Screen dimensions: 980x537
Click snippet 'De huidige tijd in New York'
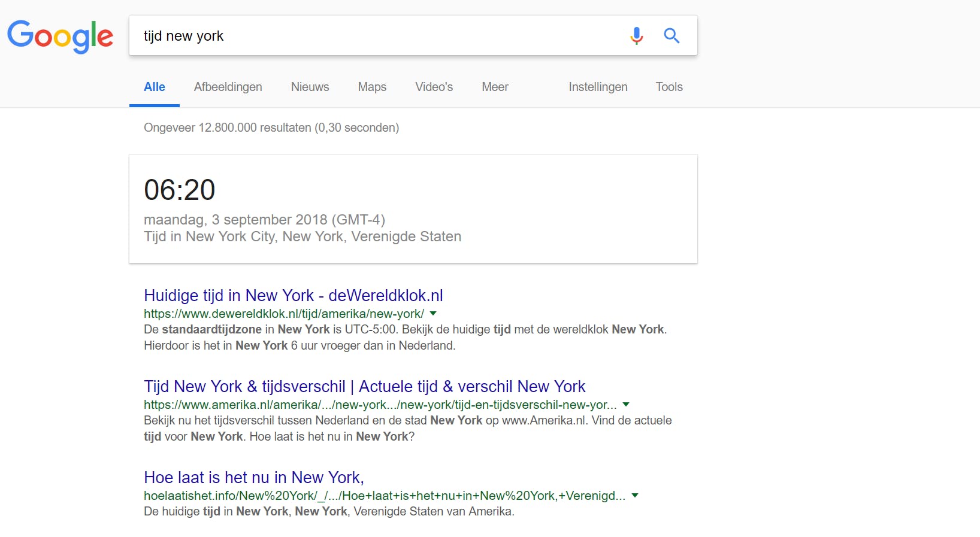(x=216, y=511)
